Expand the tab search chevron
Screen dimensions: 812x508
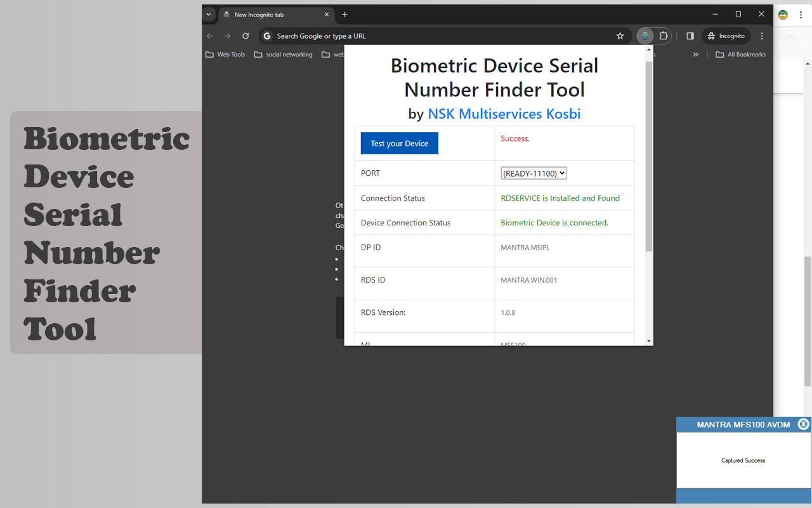click(208, 15)
